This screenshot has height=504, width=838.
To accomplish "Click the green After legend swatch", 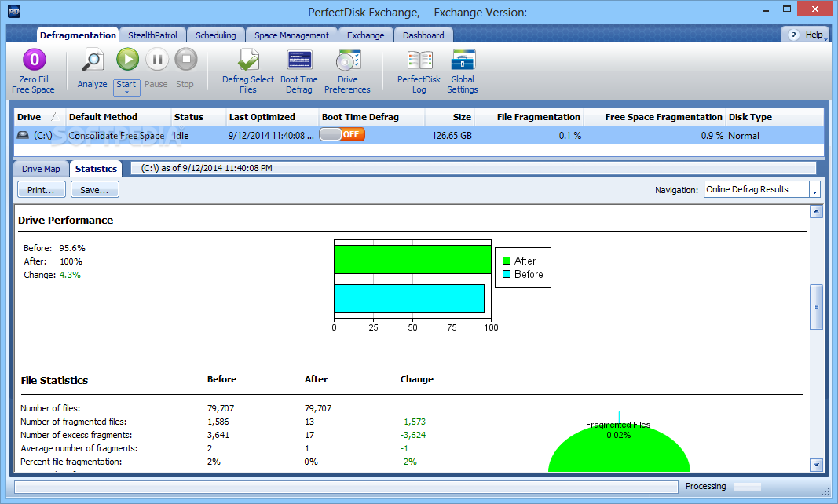I will coord(507,261).
